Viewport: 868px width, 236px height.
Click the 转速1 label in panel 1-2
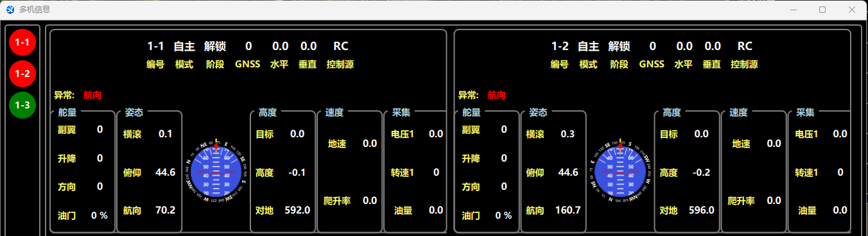pyautogui.click(x=806, y=173)
